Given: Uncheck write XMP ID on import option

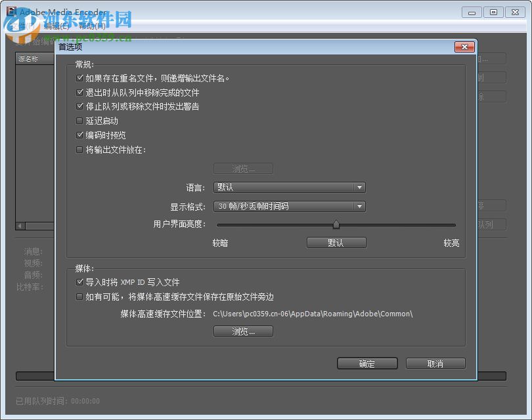Looking at the screenshot, I should 79,282.
